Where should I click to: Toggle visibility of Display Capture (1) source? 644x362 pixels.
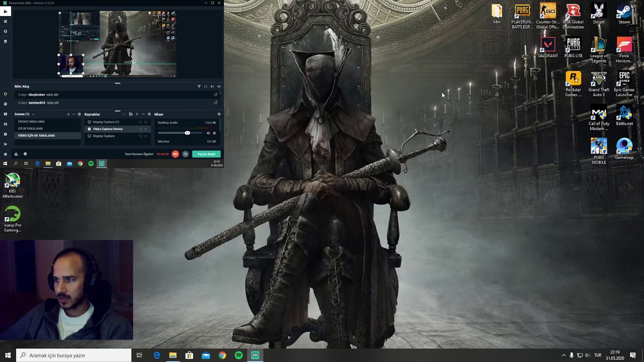[146, 122]
